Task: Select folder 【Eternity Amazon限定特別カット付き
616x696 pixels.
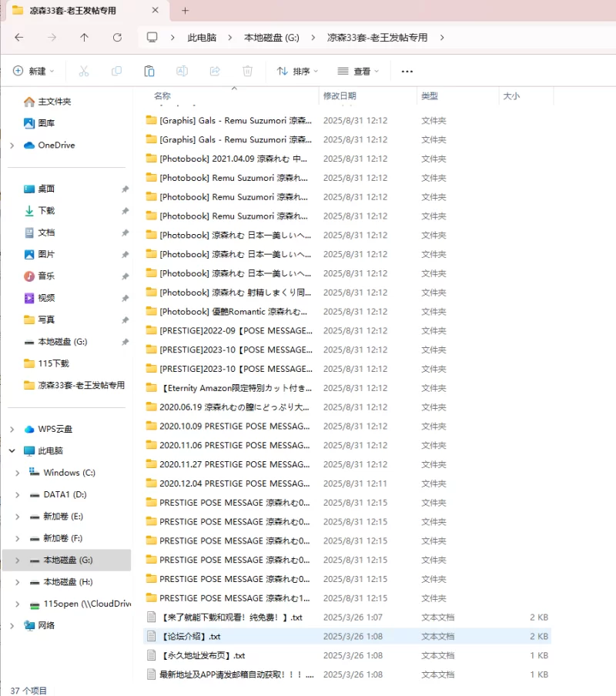Action: tap(236, 388)
